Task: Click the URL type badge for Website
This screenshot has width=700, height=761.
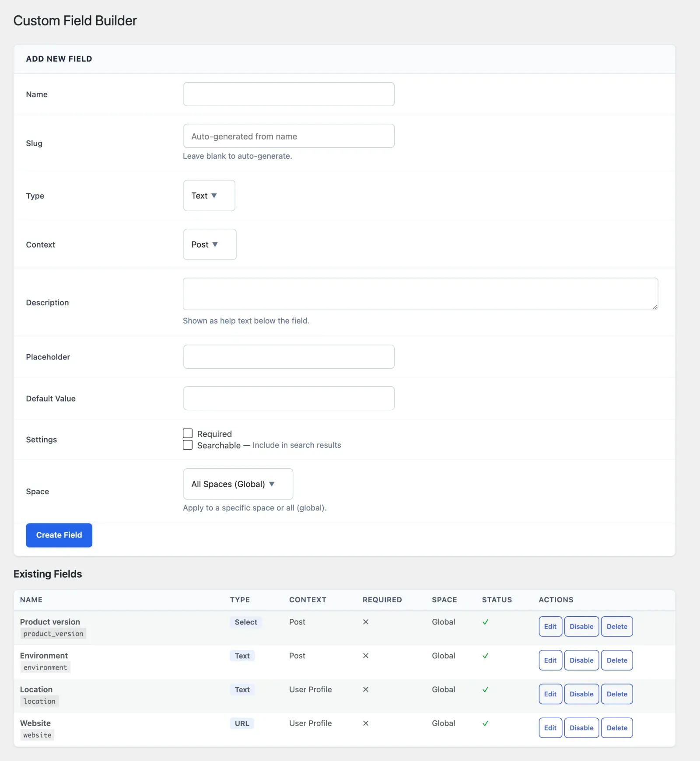Action: [x=242, y=723]
